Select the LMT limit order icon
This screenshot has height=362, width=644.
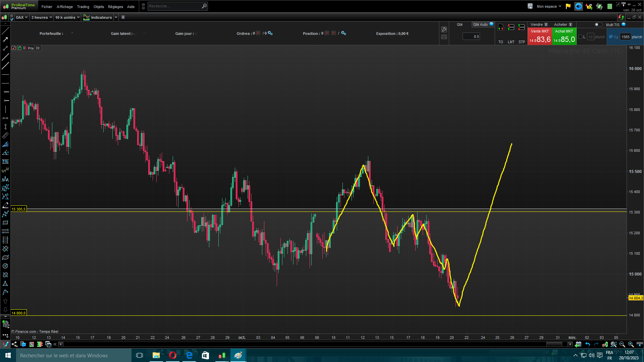pyautogui.click(x=511, y=27)
